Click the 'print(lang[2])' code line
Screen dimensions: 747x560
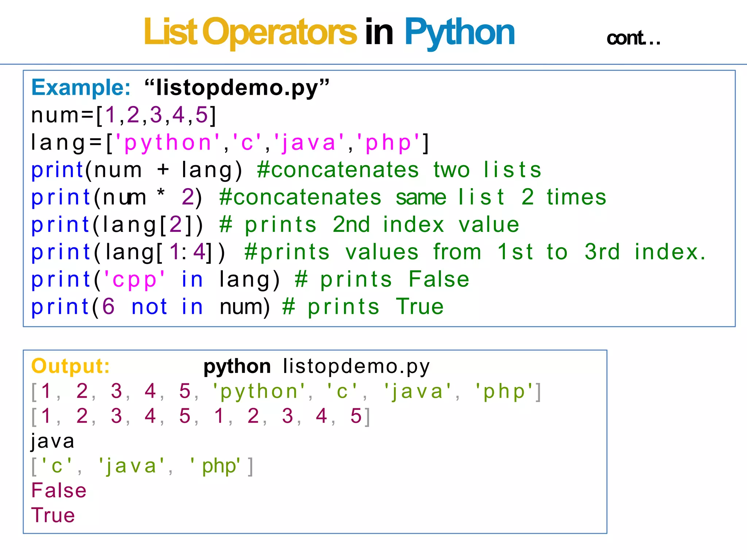click(x=275, y=225)
